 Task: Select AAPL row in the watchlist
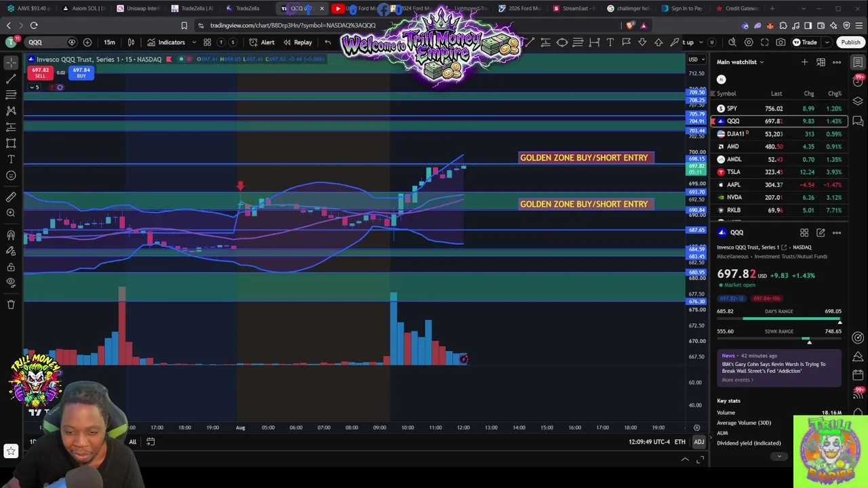[x=779, y=184]
